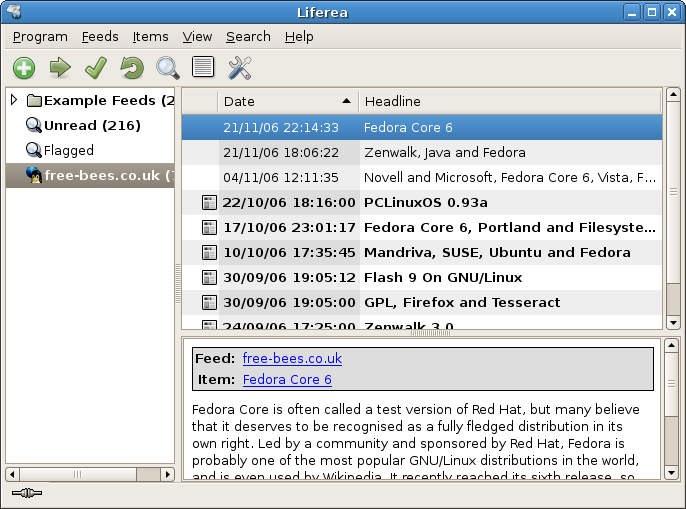The width and height of the screenshot is (686, 509).
Task: Select the Unread (216) search folder
Action: [x=92, y=126]
